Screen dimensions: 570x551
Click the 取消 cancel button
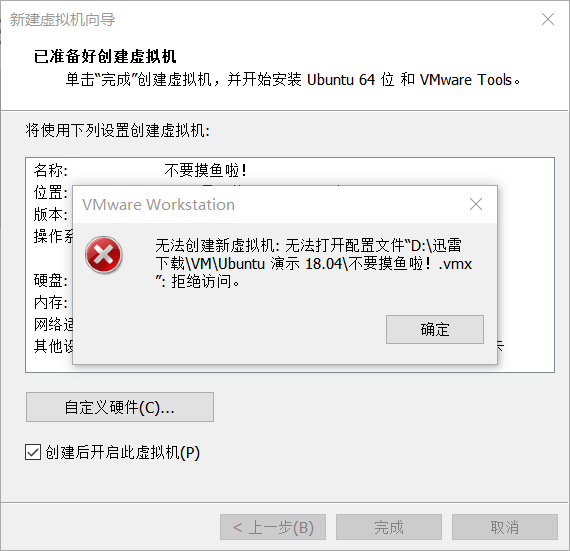505,527
